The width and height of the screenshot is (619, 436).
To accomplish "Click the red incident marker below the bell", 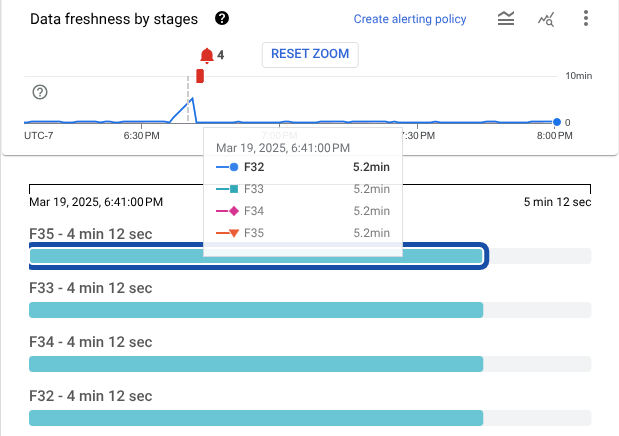I will pyautogui.click(x=200, y=76).
